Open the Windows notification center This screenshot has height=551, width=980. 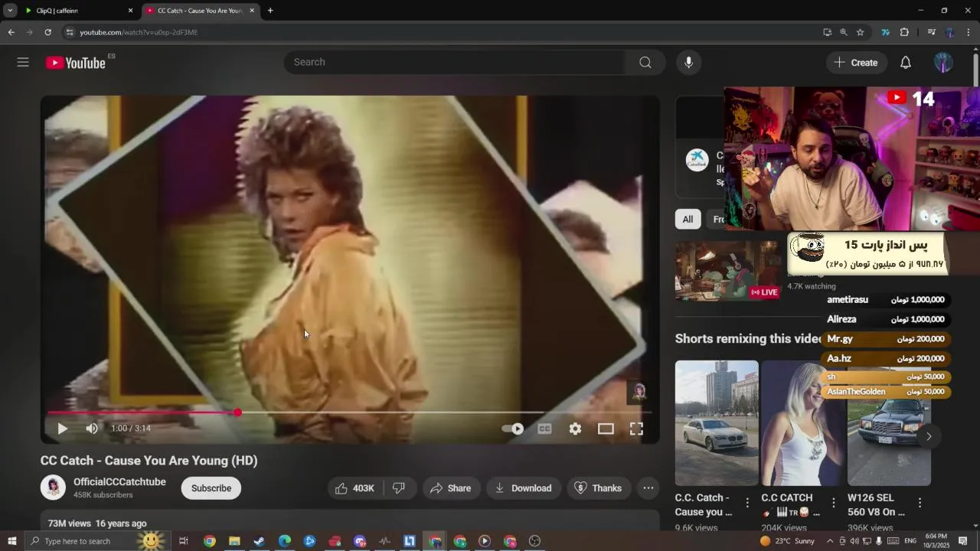pyautogui.click(x=963, y=541)
